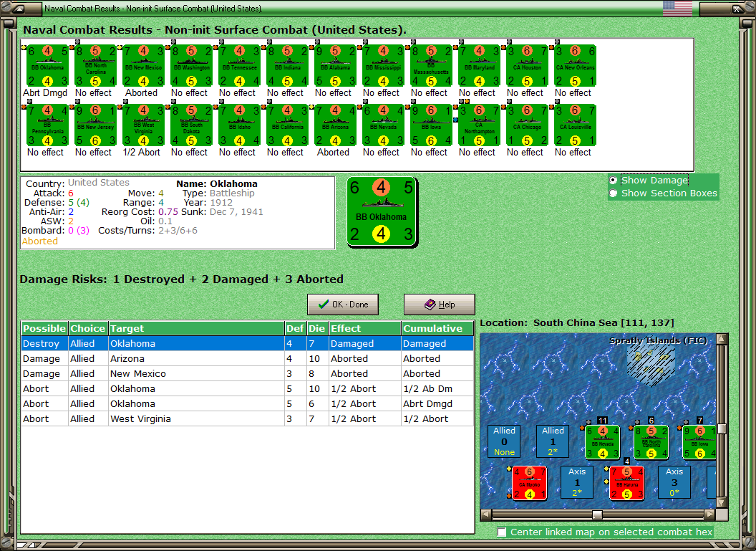
Task: Select red BB Haruna counter on map
Action: (627, 483)
